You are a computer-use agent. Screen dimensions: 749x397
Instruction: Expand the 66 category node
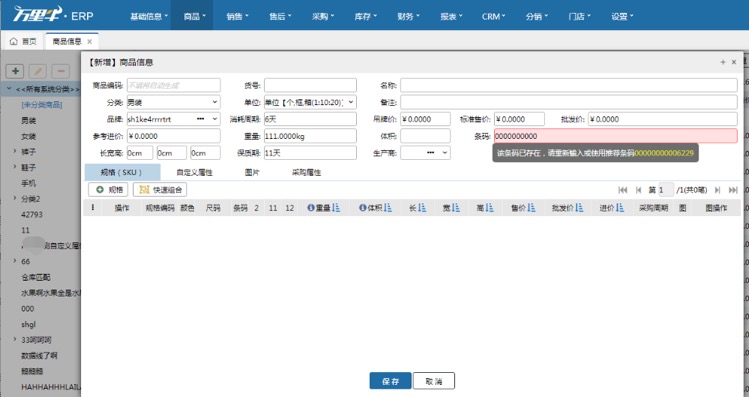(14, 261)
